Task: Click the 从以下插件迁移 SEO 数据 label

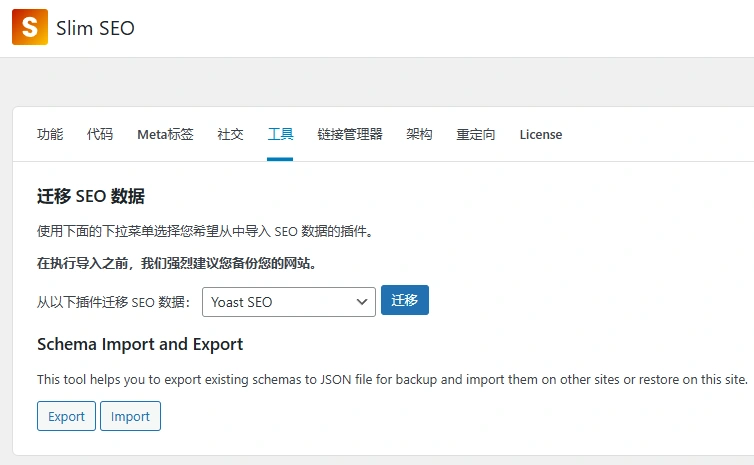Action: [x=113, y=302]
